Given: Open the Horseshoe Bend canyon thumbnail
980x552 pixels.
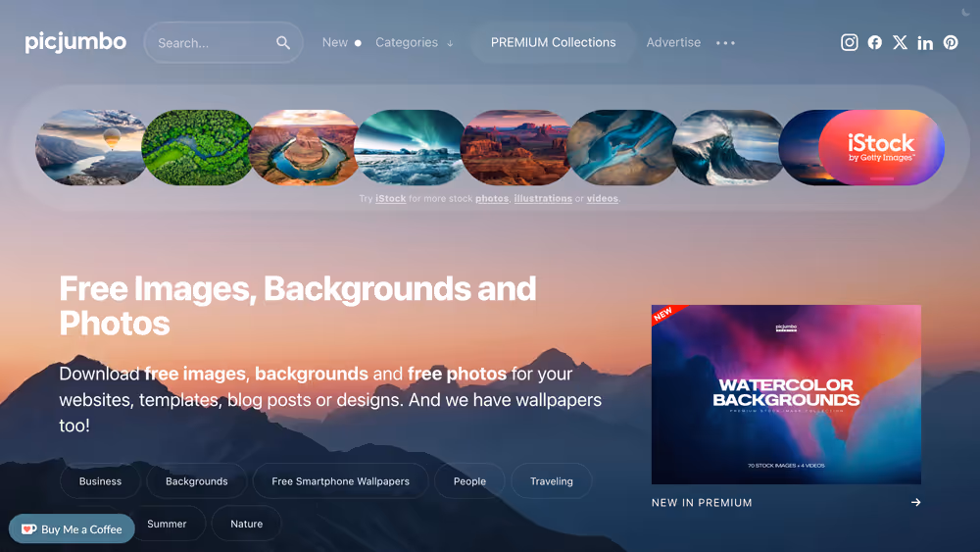Looking at the screenshot, I should click(x=303, y=147).
